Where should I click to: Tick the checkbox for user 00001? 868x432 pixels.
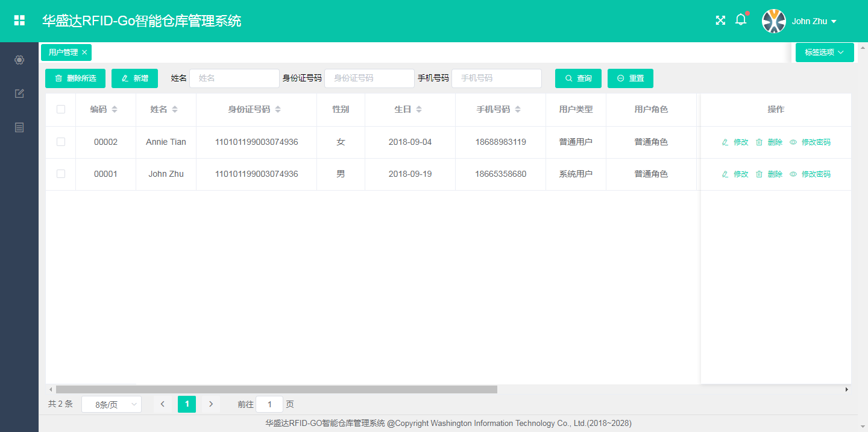coord(61,174)
